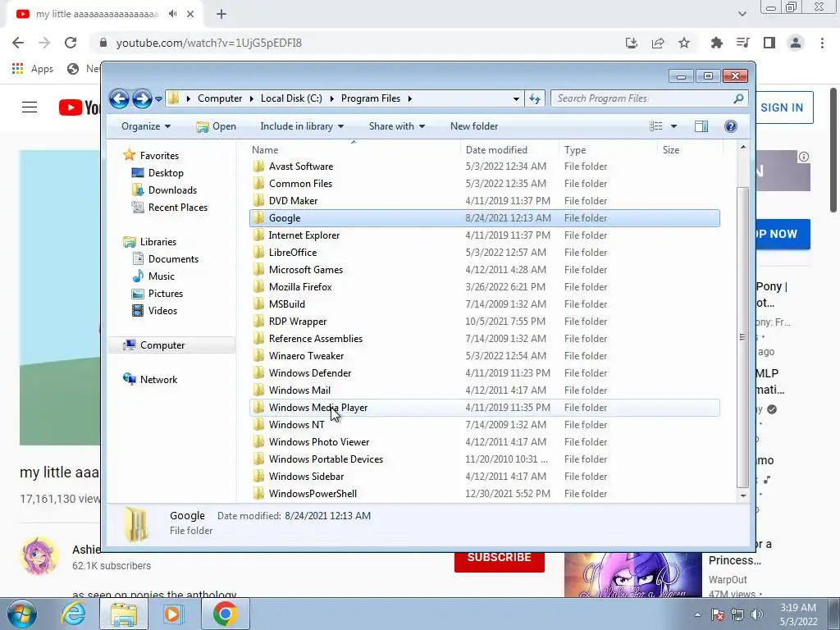Screen dimensions: 840x630
Task: Open YouTube hamburger guide menu
Action: pyautogui.click(x=30, y=107)
